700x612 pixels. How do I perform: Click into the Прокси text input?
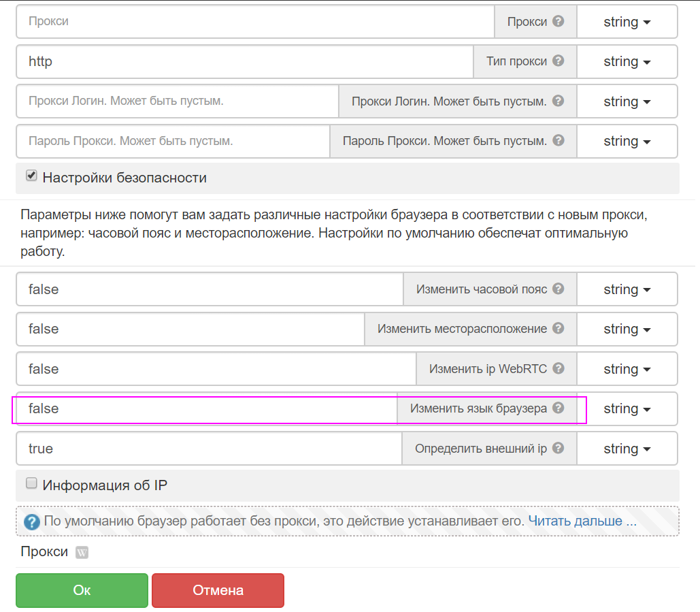255,22
